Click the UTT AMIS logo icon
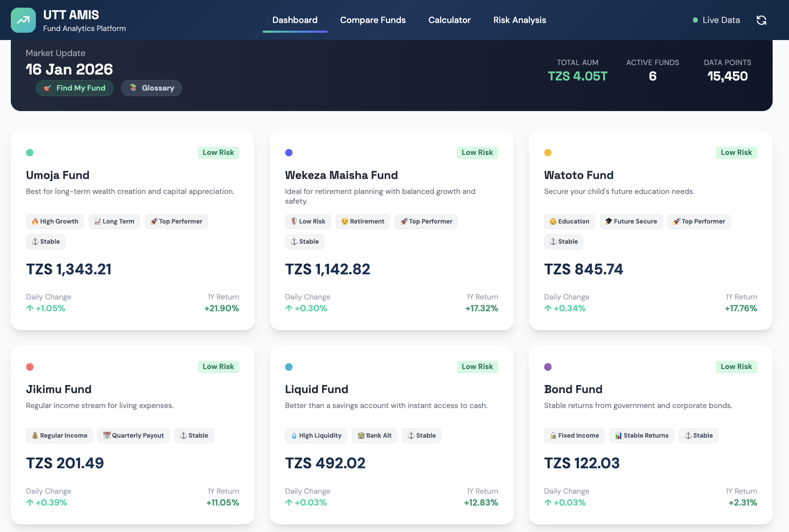This screenshot has height=532, width=789. point(23,20)
